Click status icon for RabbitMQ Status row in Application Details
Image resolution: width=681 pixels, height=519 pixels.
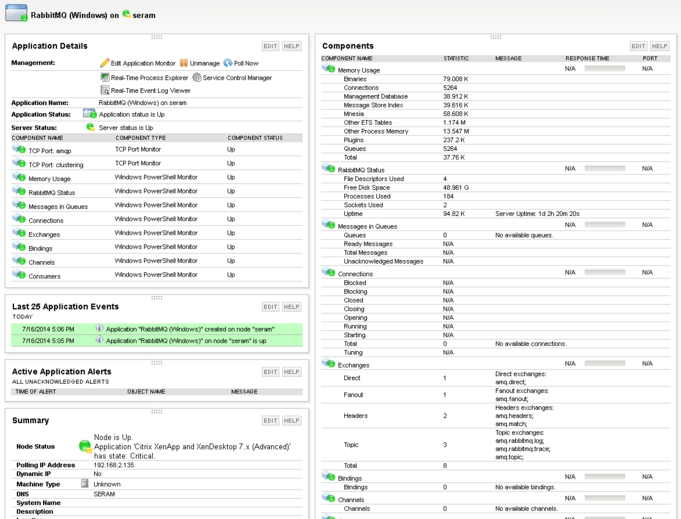coord(19,191)
